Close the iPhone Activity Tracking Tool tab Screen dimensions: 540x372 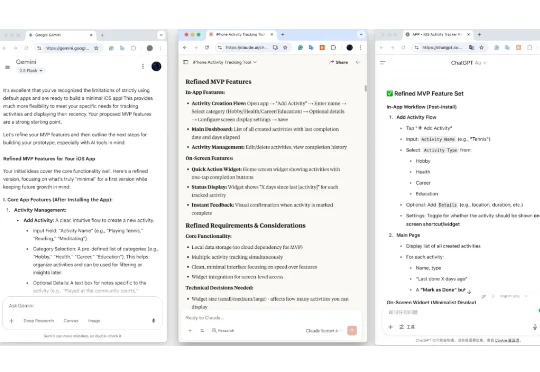point(272,34)
